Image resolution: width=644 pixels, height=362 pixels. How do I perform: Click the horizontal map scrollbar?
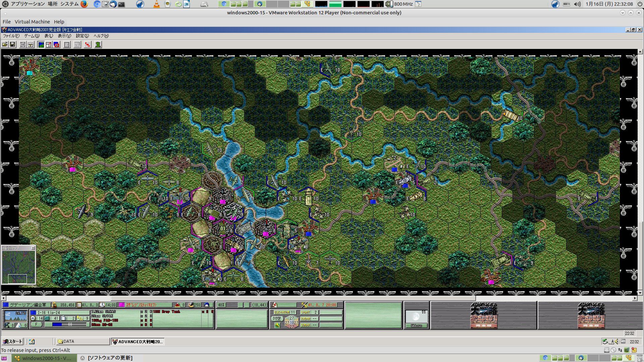[293, 298]
